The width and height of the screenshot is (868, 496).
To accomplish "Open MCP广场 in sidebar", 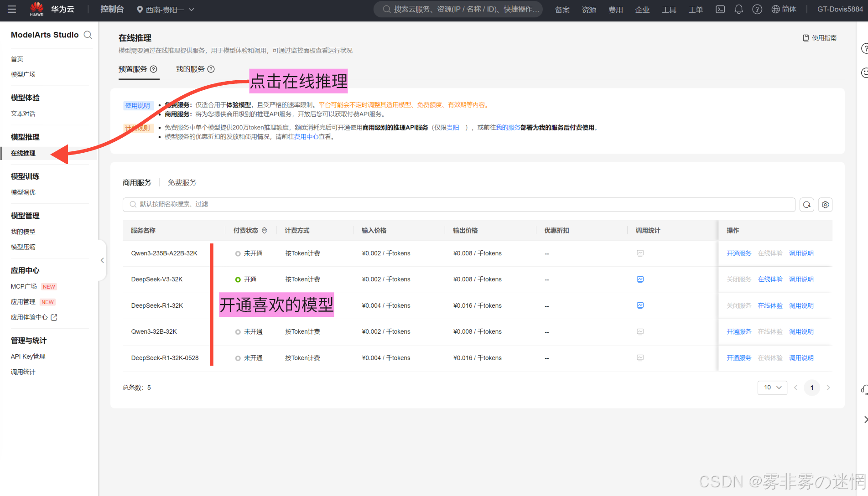I will tap(24, 286).
